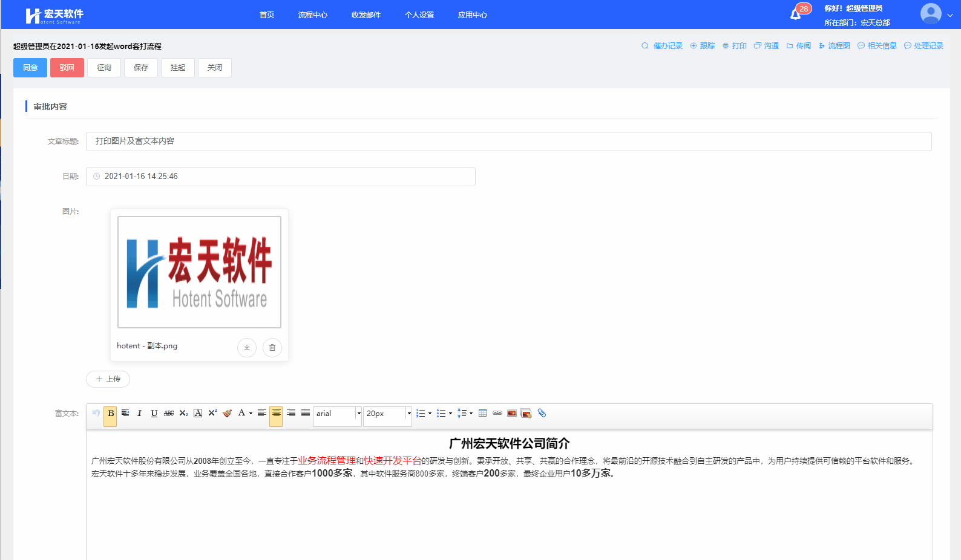Justify text in editor
Screen dimensions: 961x560
point(306,413)
